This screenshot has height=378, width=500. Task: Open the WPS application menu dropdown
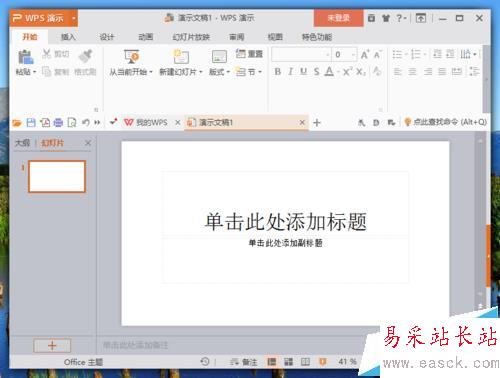pos(74,18)
